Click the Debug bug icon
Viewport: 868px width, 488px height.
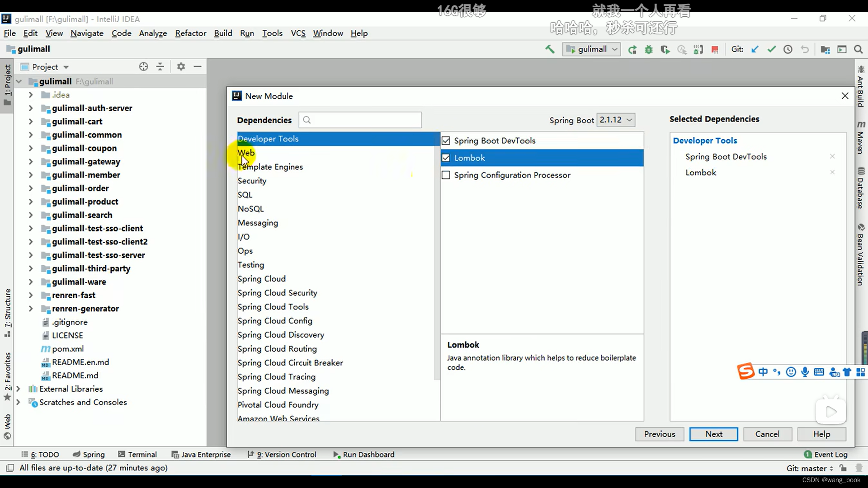tap(649, 50)
